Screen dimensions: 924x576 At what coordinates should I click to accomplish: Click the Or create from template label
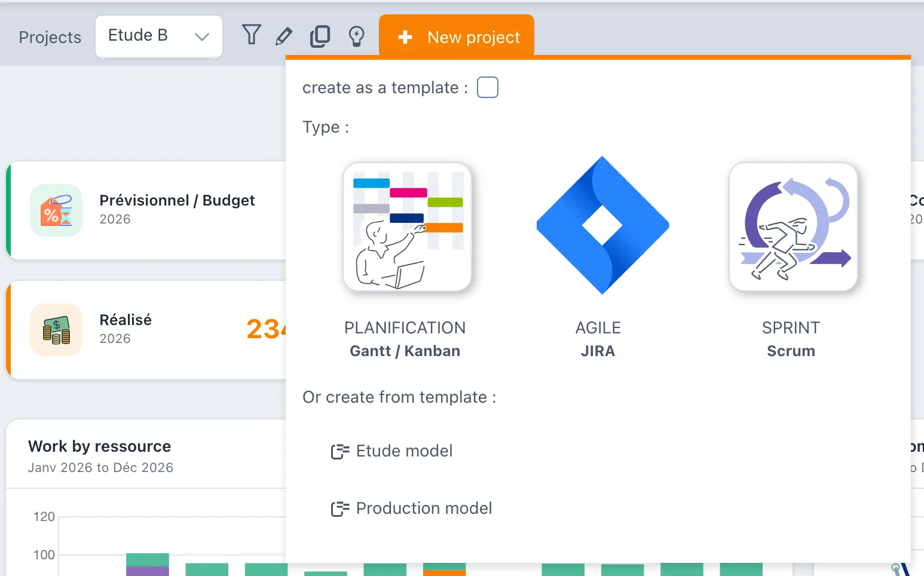point(399,397)
